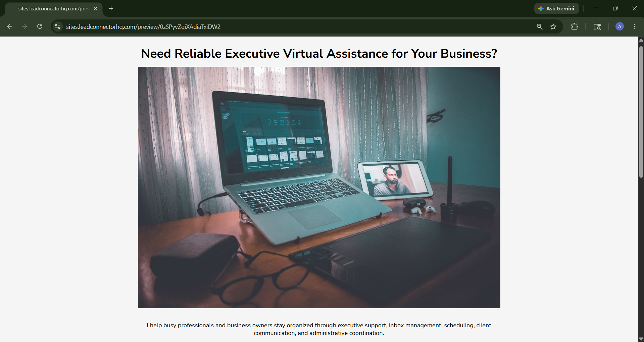Open the tab search icon

tap(597, 26)
